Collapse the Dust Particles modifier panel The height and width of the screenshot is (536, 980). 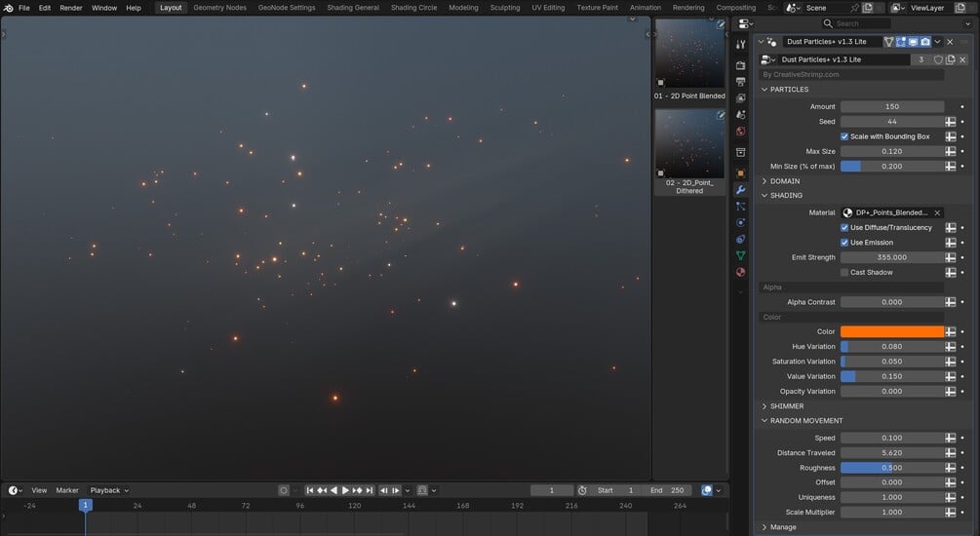[761, 42]
